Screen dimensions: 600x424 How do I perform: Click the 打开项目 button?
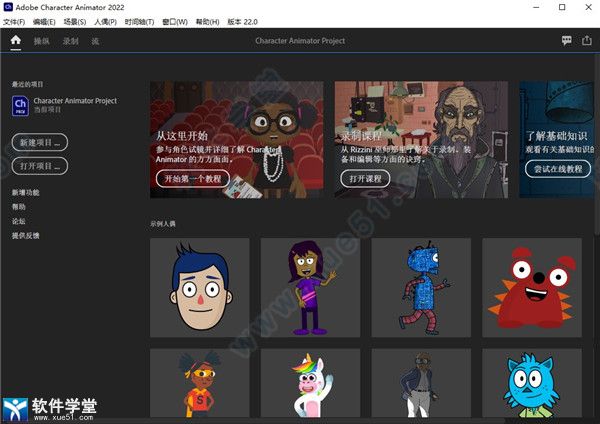pos(40,166)
